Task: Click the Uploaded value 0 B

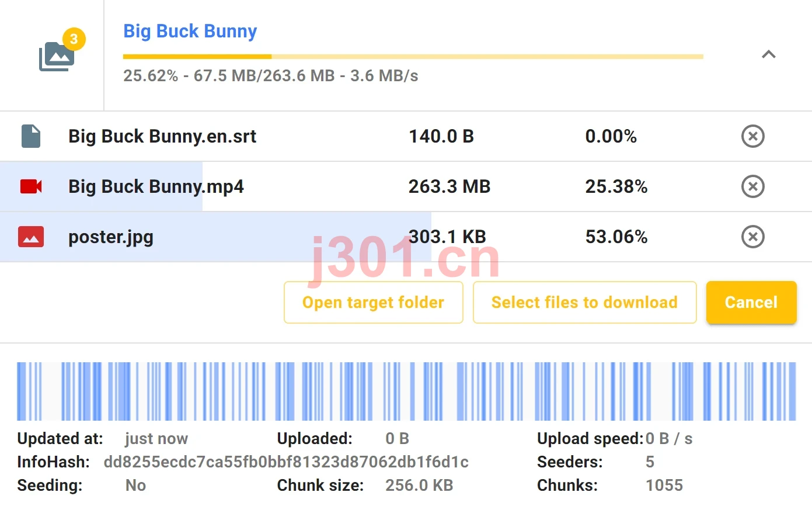Action: point(398,439)
